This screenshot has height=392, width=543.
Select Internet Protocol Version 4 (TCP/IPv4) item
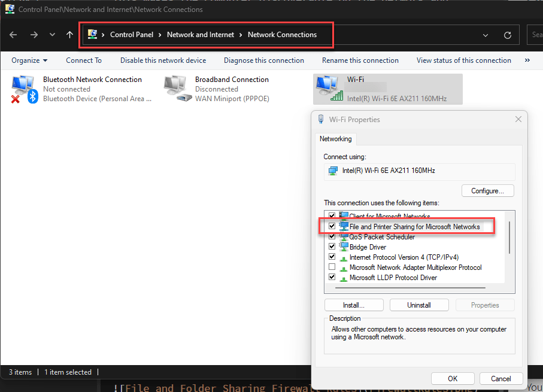404,257
